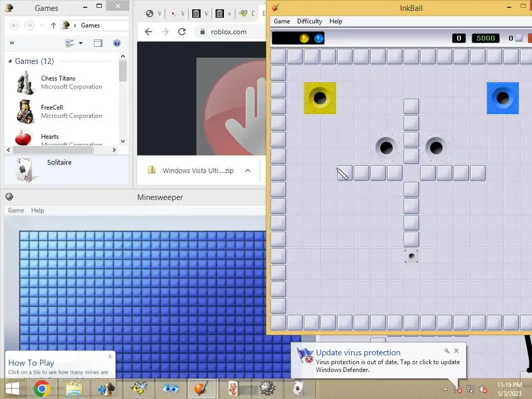The width and height of the screenshot is (532, 399).
Task: Show hidden system tray icons
Action: pyautogui.click(x=445, y=389)
